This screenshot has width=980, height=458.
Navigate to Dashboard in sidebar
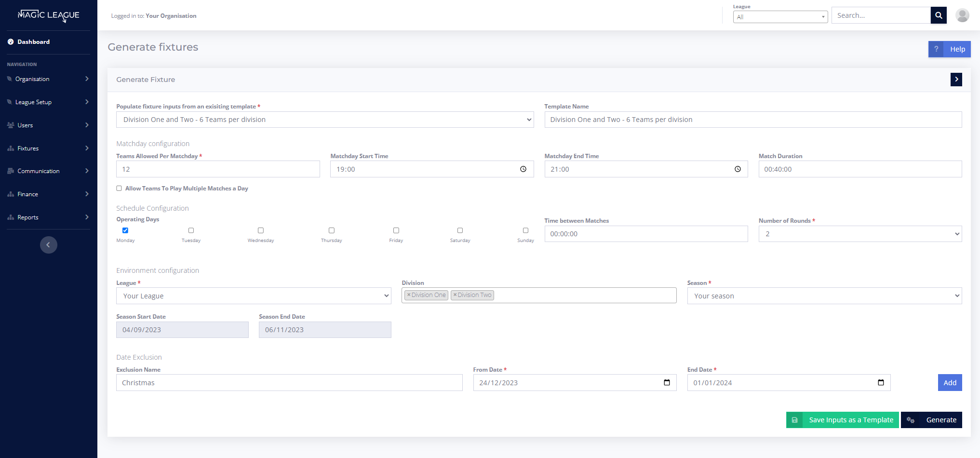(x=33, y=41)
